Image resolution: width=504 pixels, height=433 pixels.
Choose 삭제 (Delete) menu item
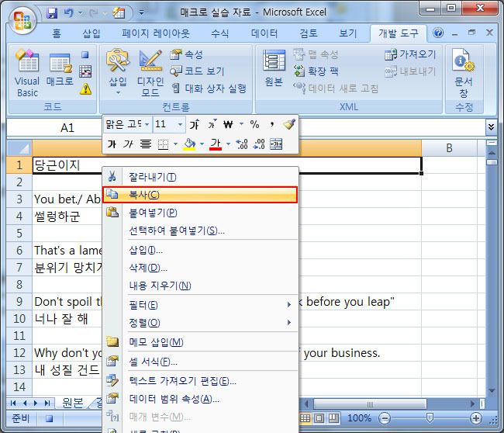point(200,268)
